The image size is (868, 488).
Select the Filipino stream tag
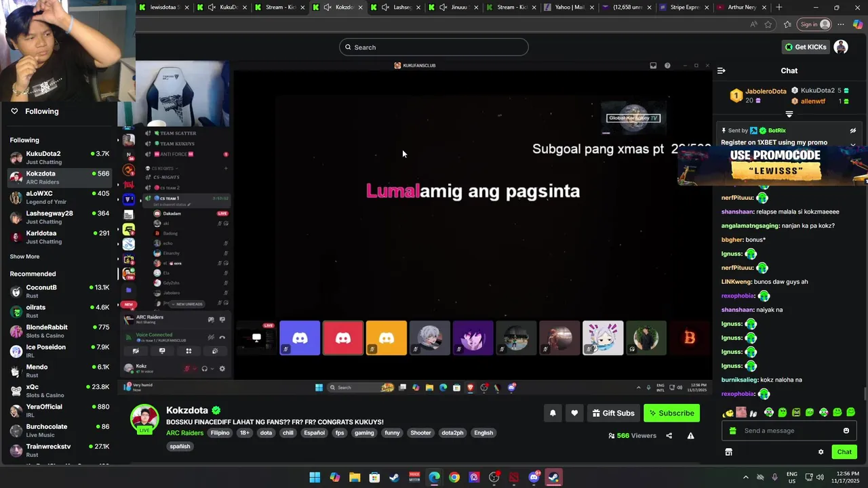[x=220, y=432]
